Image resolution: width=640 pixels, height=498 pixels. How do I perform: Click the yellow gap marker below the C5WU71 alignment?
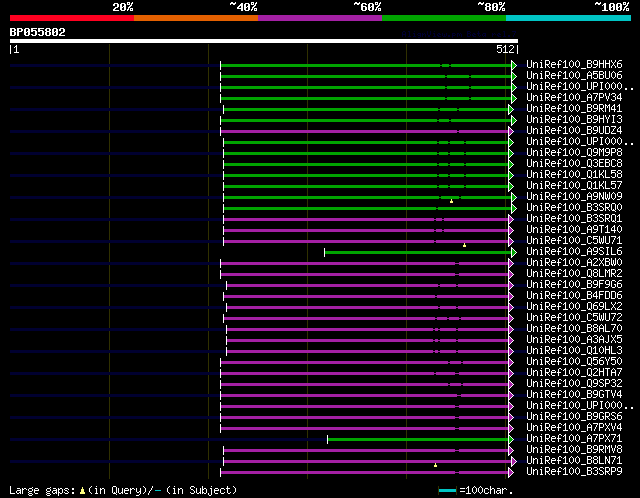click(464, 245)
